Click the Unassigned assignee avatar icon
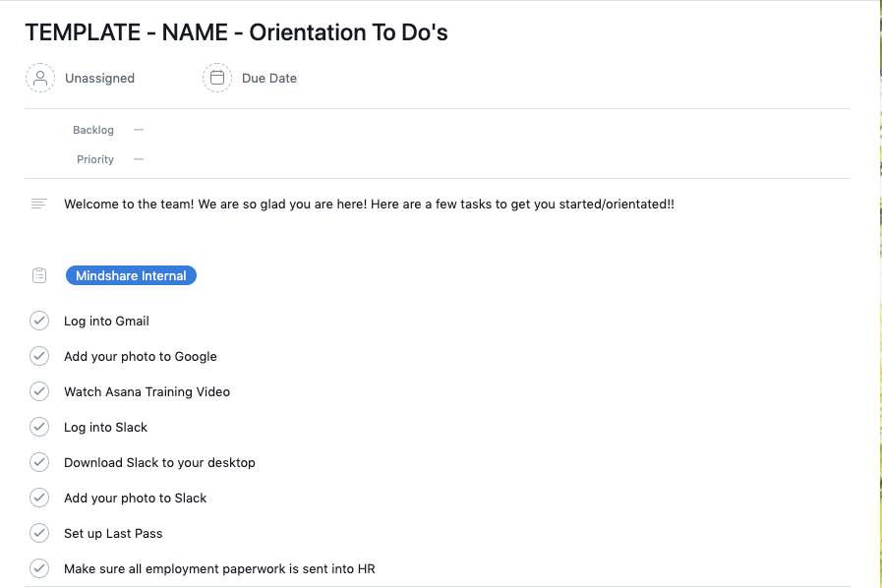 pos(39,78)
